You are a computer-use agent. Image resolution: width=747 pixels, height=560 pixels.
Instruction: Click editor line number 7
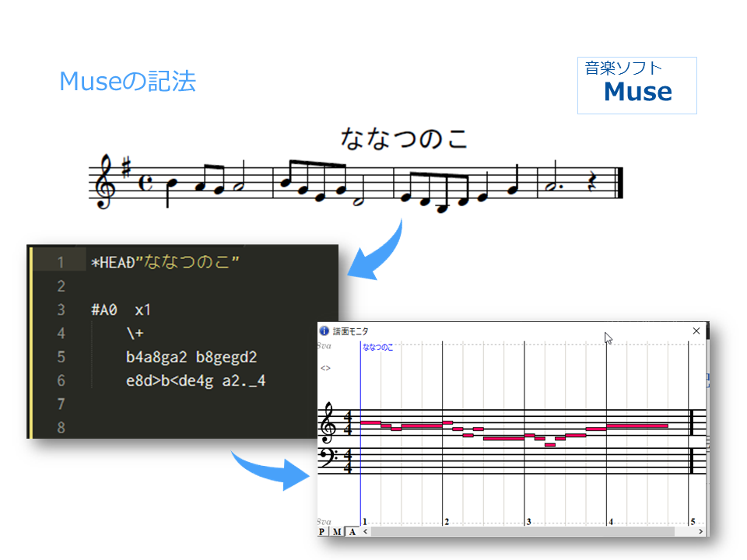[x=61, y=404]
